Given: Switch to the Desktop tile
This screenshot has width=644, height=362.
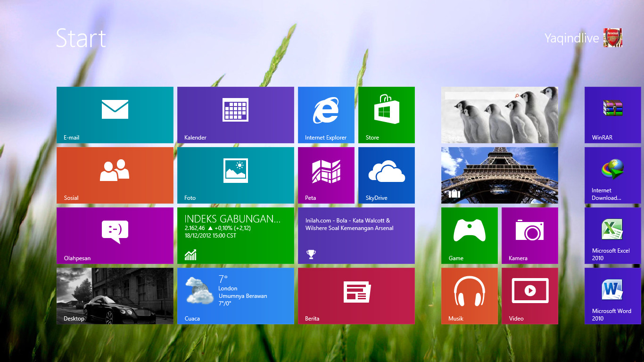Looking at the screenshot, I should (115, 296).
